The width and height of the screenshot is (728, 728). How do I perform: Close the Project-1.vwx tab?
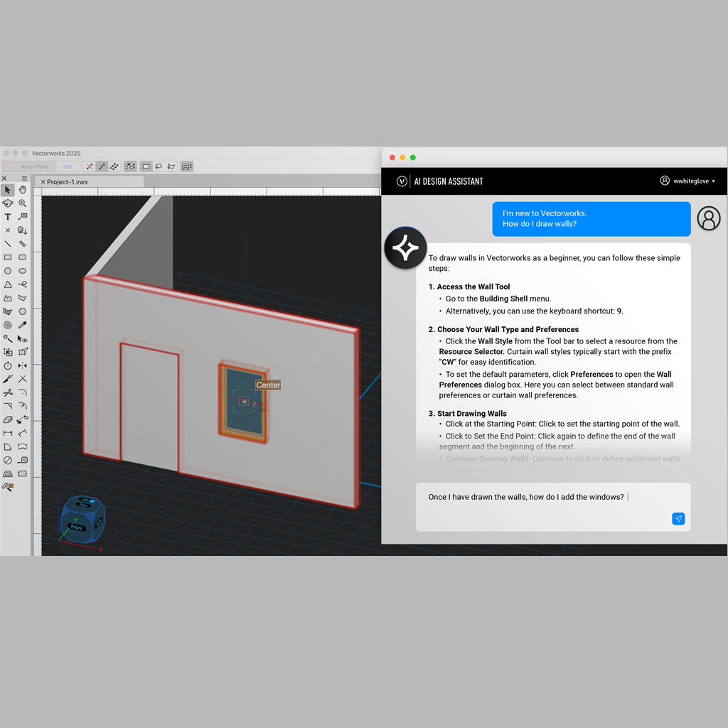(x=43, y=182)
